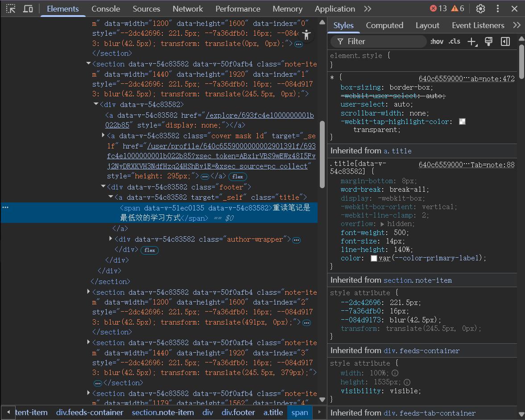This screenshot has height=420, width=525.
Task: Toggle the .cls element classes panel
Action: coord(455,41)
